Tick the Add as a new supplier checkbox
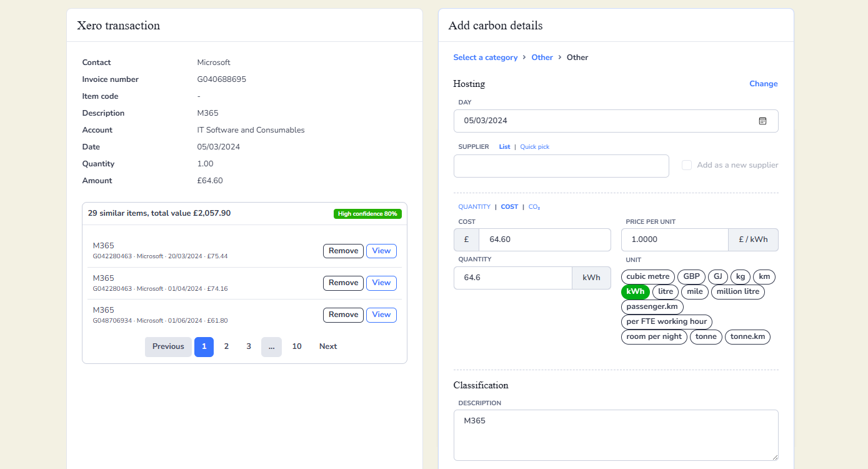 coord(687,165)
